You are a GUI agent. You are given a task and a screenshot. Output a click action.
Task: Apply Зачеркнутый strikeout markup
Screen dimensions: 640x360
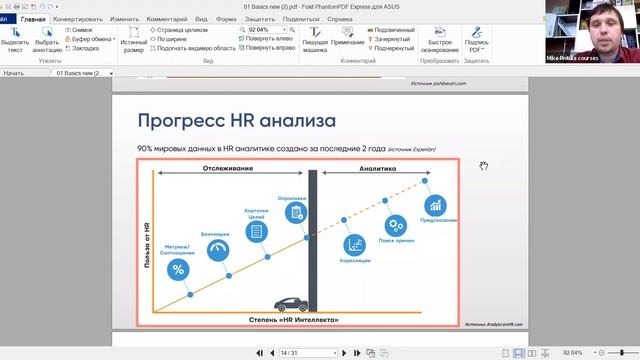pyautogui.click(x=389, y=39)
